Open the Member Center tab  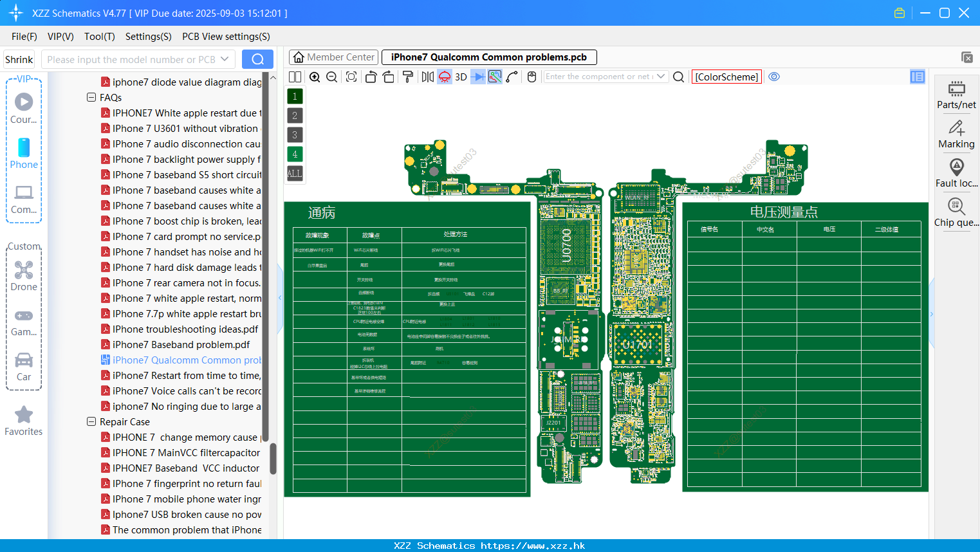tap(334, 57)
